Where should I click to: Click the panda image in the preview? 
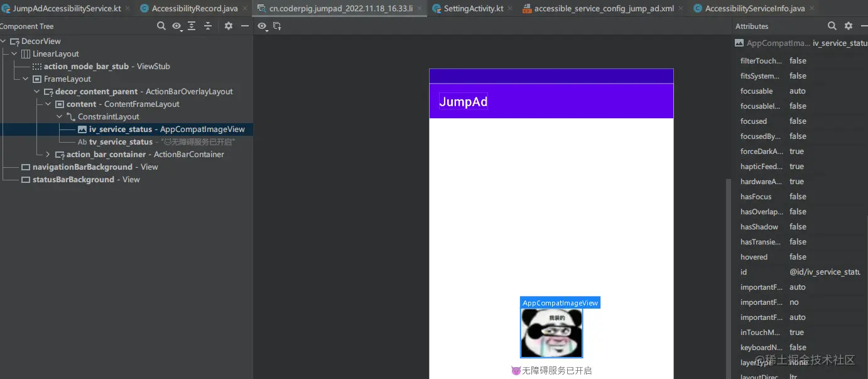coord(551,333)
